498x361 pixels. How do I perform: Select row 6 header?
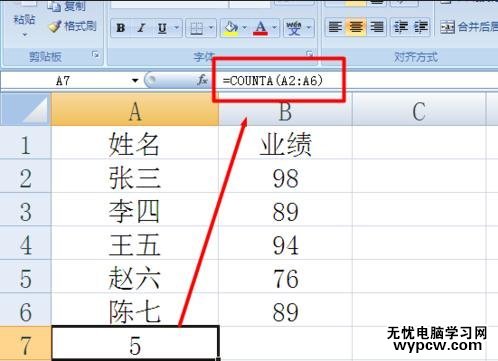click(x=26, y=310)
